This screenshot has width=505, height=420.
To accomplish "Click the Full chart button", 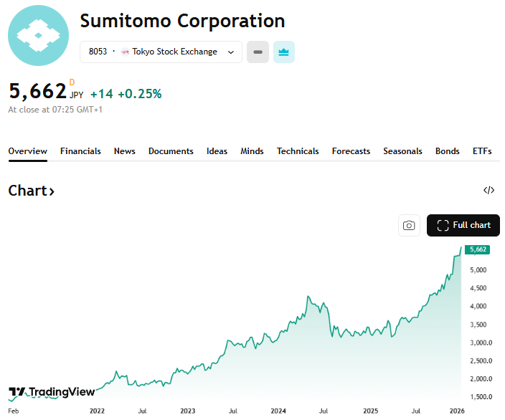I will coord(463,225).
